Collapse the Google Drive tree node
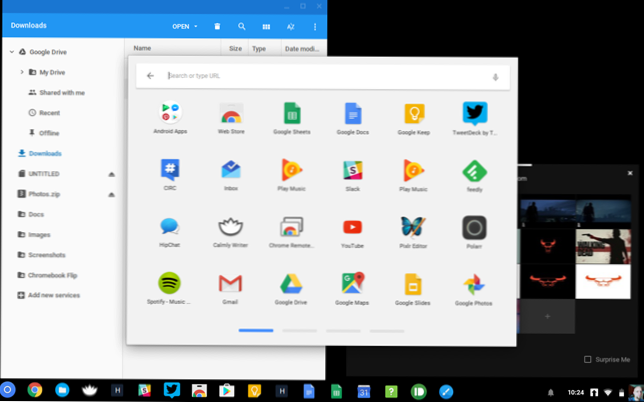Screen dimensions: 644x402 point(12,52)
